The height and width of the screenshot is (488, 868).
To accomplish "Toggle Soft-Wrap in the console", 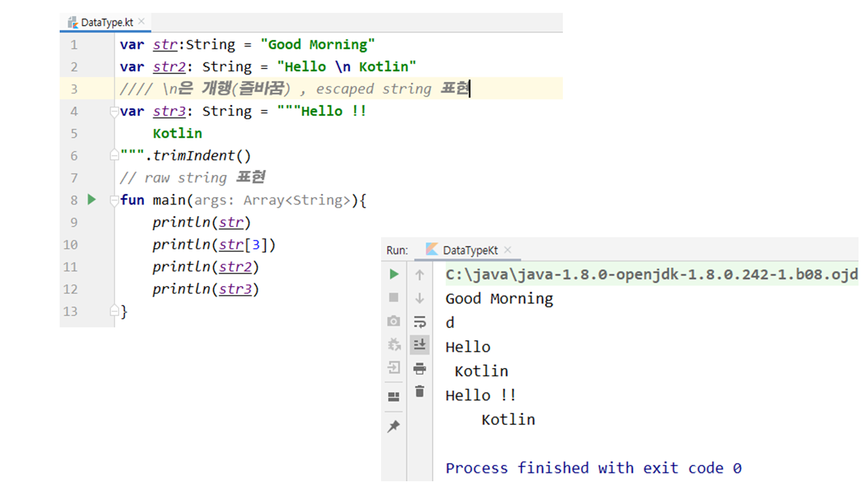I will [x=420, y=322].
